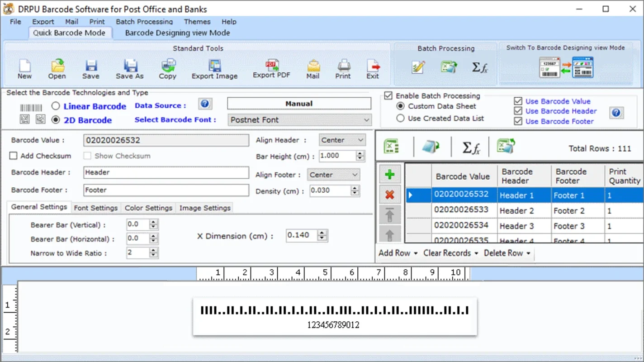Screen dimensions: 644x362
Task: Click the linear barcode sample icon
Action: coord(31,108)
